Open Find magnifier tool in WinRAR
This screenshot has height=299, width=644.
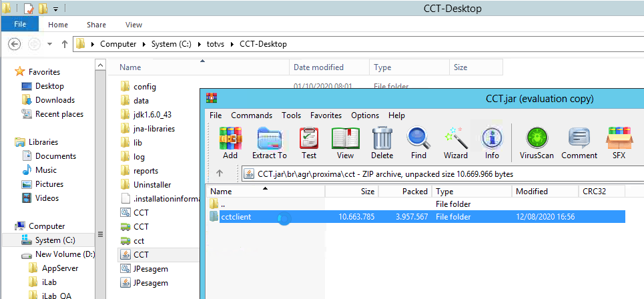tap(418, 143)
